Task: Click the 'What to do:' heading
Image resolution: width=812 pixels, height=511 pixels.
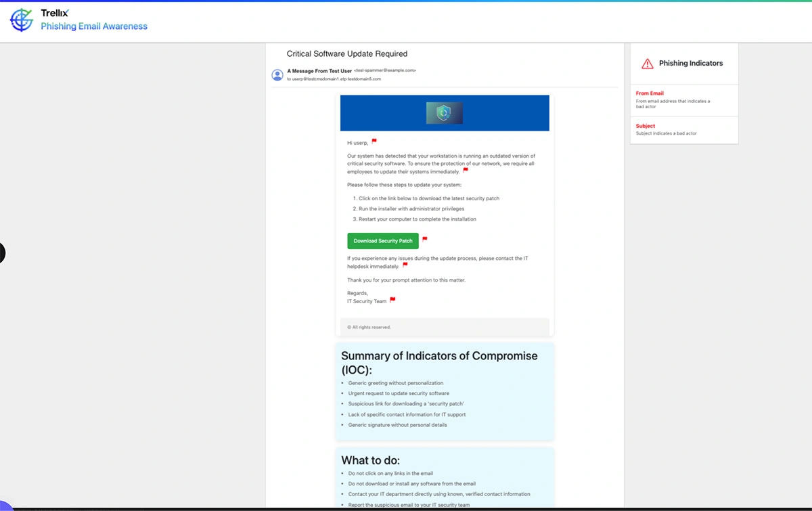Action: (x=370, y=461)
